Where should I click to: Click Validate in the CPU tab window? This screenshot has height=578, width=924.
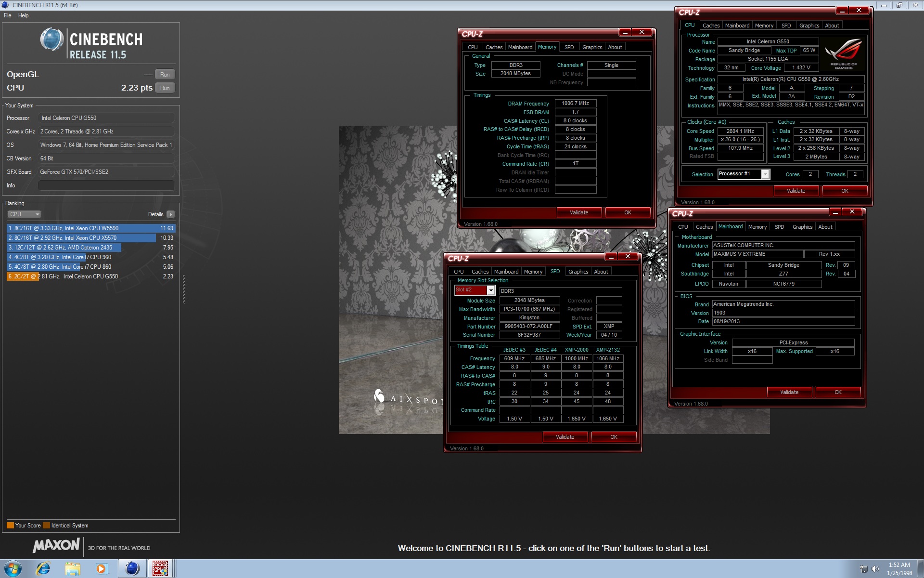[796, 191]
